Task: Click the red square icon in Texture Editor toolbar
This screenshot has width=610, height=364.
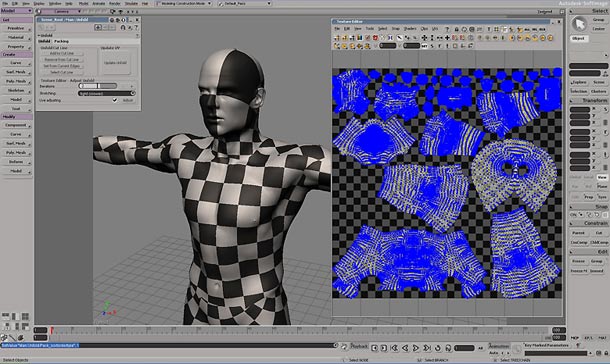Action: tap(375, 38)
